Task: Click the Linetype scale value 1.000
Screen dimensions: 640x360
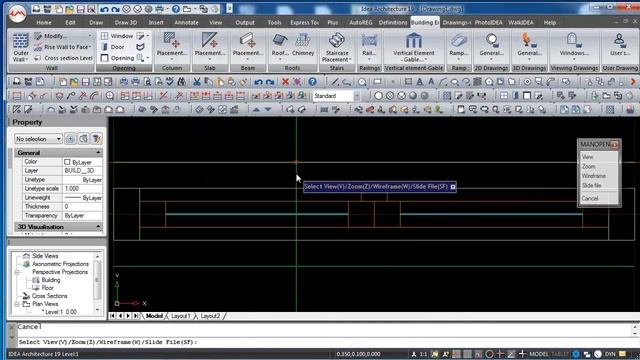Action: (82, 189)
